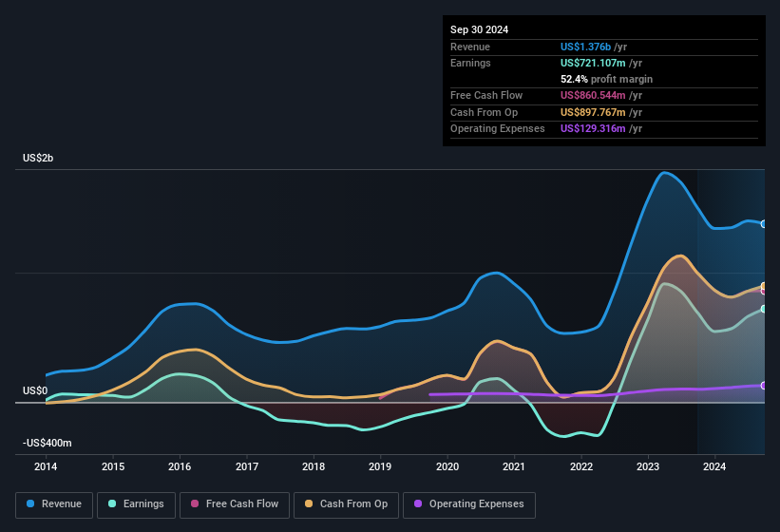Toggle the Operating Expenses legend button

[x=469, y=505]
